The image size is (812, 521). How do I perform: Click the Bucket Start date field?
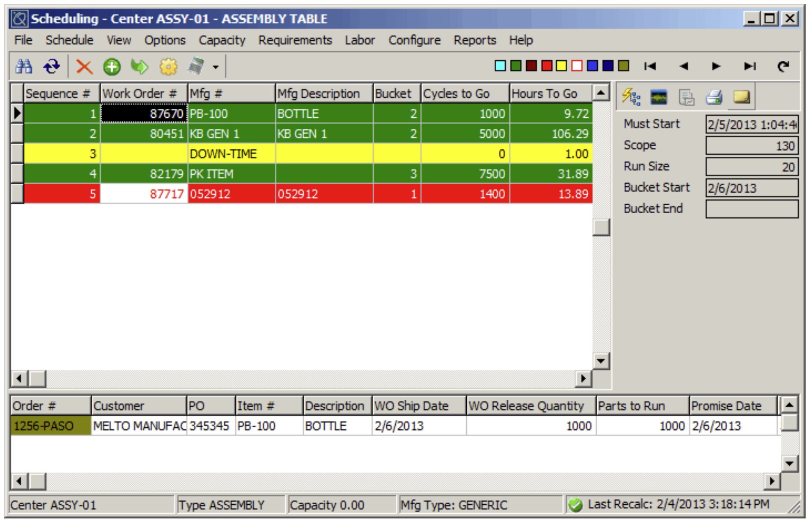point(751,188)
